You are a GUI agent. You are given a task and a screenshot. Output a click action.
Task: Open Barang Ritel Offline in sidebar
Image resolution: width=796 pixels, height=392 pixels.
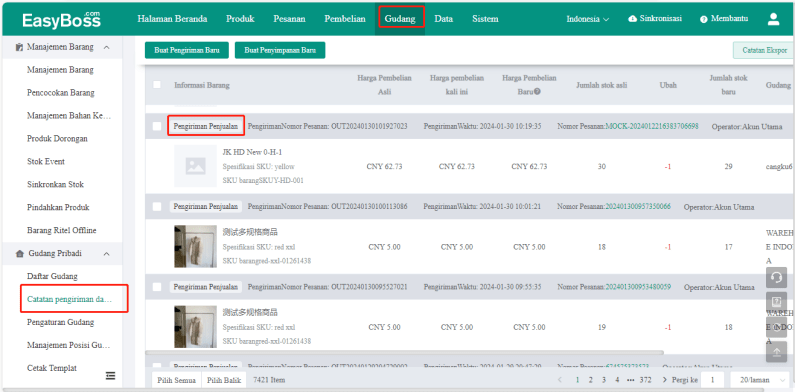61,230
